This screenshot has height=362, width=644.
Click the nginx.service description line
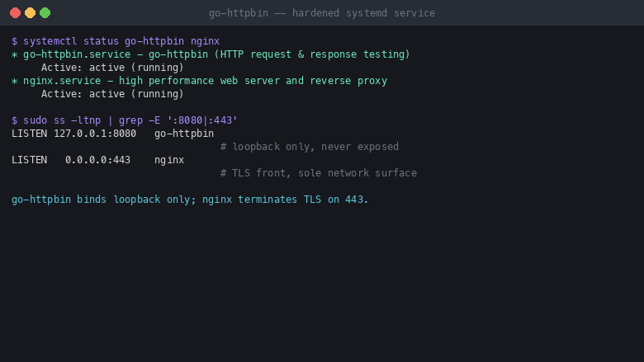point(199,80)
